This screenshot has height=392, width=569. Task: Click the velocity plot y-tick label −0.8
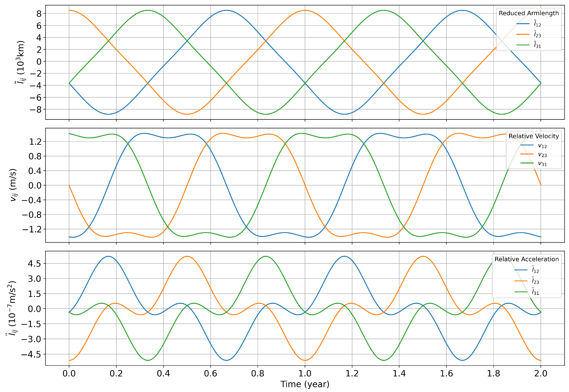click(32, 215)
